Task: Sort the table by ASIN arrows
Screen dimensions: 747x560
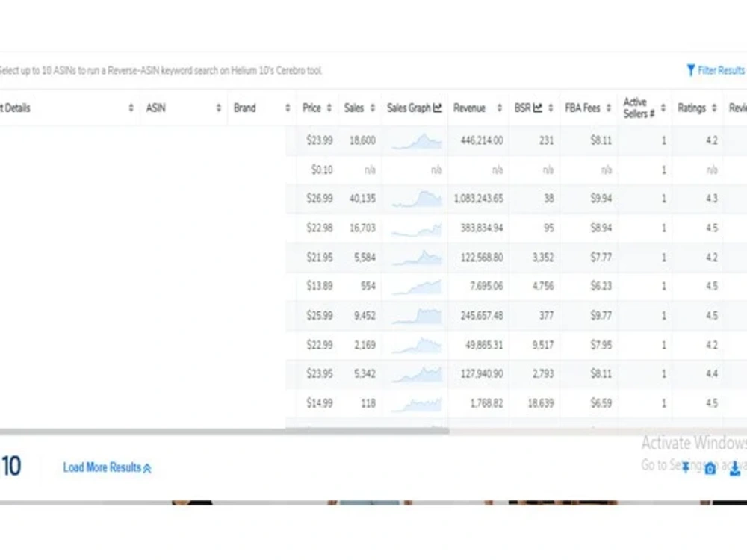Action: [x=219, y=108]
